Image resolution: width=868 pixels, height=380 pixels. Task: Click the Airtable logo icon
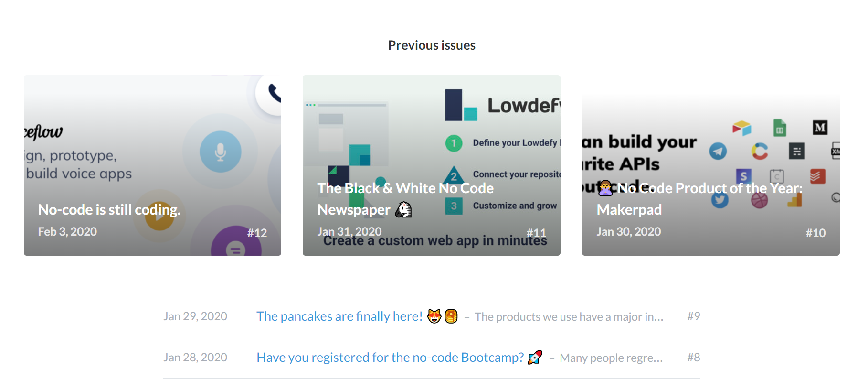[742, 128]
